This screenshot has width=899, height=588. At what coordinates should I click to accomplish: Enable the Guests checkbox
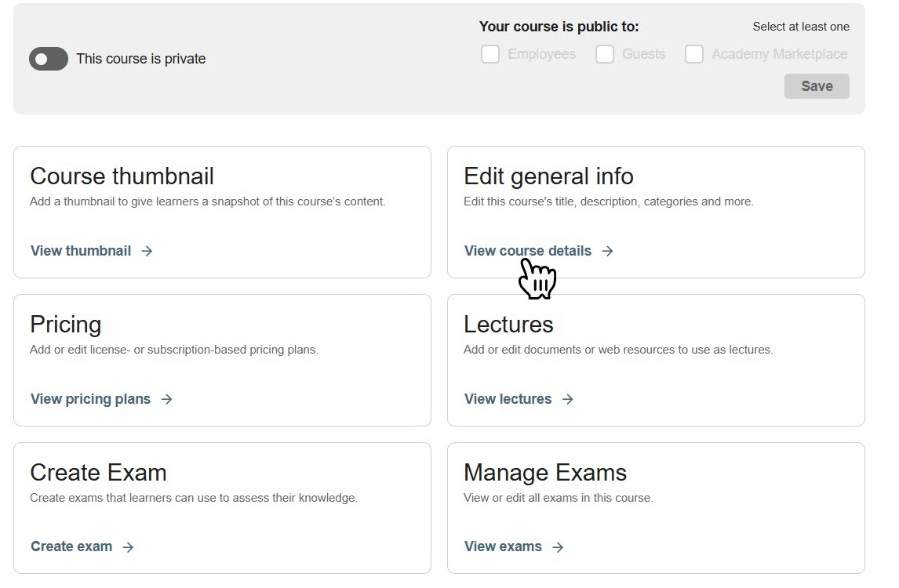tap(605, 54)
